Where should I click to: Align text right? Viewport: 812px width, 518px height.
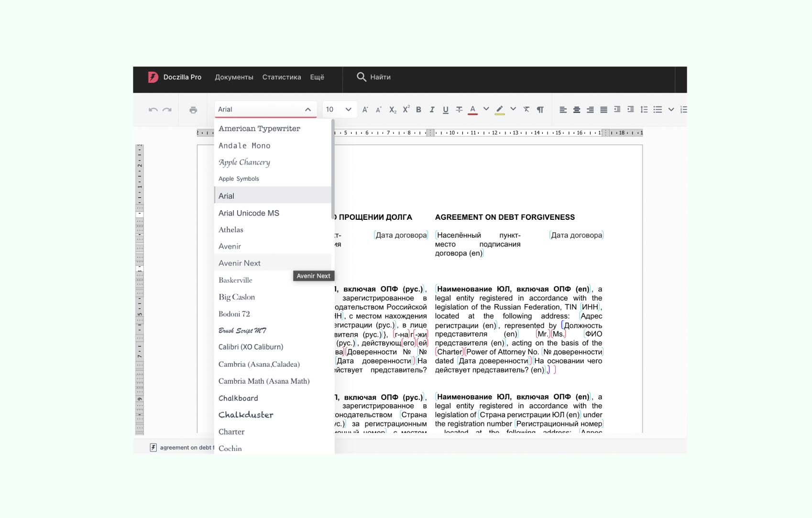(x=590, y=109)
